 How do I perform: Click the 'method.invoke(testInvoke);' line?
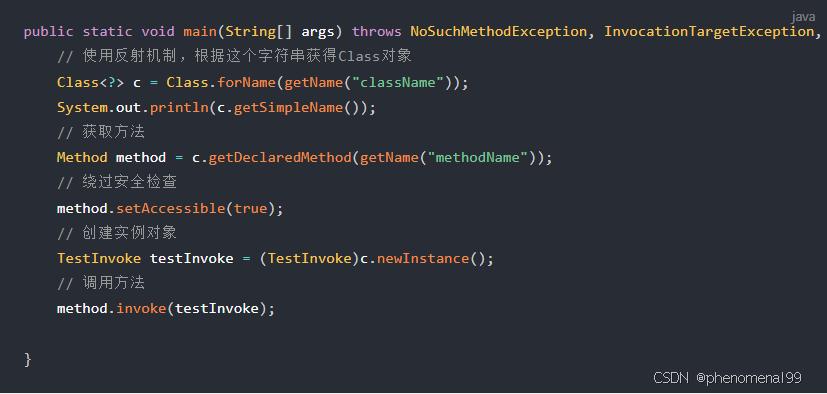pos(166,309)
